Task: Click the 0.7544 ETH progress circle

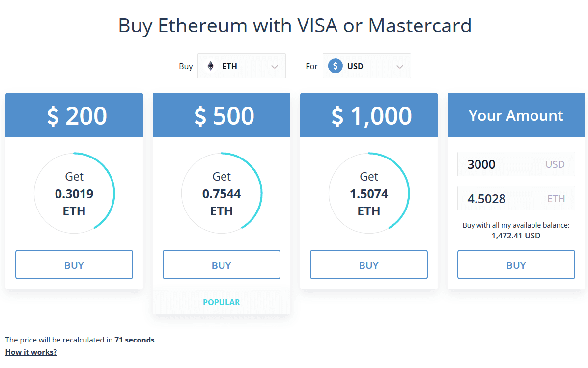Action: [222, 193]
